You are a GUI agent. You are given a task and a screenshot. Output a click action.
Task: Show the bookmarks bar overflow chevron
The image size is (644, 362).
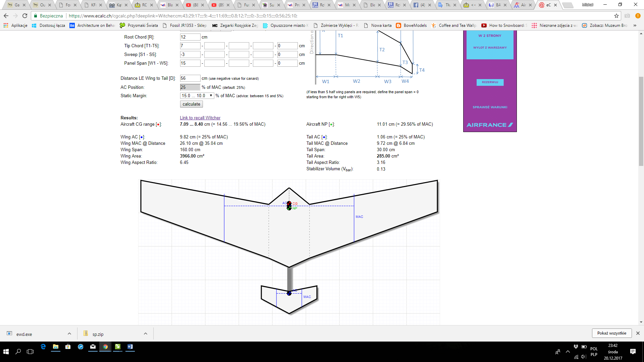click(635, 25)
